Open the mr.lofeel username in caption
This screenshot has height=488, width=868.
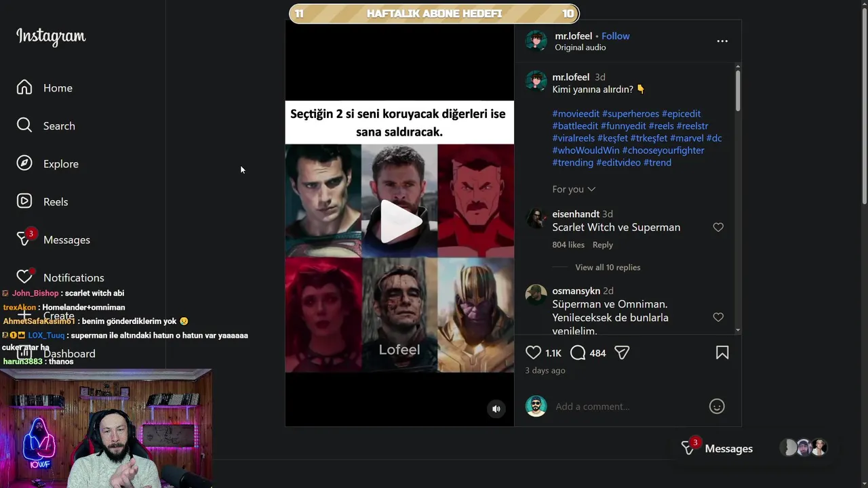pyautogui.click(x=571, y=77)
